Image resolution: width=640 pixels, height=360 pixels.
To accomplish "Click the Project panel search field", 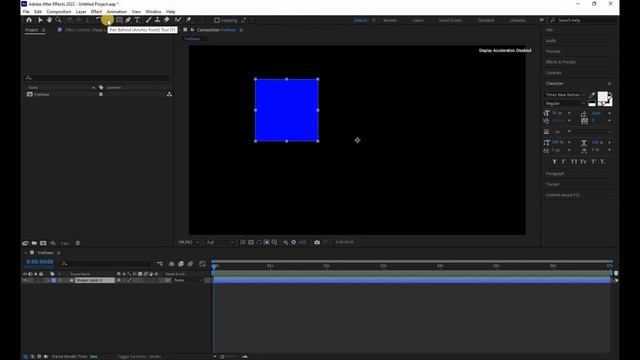I will [98, 78].
